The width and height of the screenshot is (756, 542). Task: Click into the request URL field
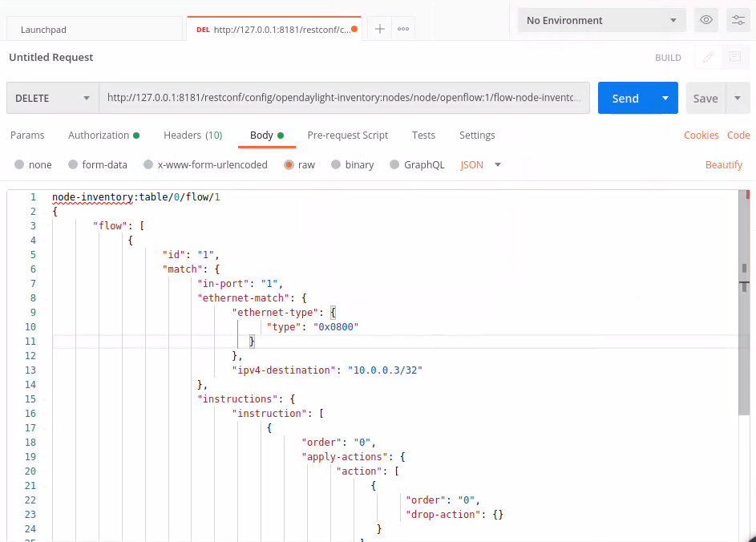(343, 98)
